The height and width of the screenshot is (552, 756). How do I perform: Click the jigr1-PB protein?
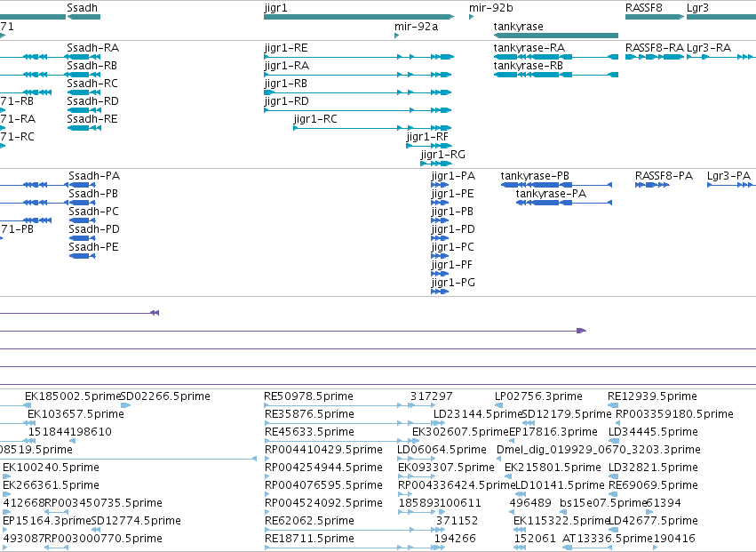pyautogui.click(x=440, y=220)
